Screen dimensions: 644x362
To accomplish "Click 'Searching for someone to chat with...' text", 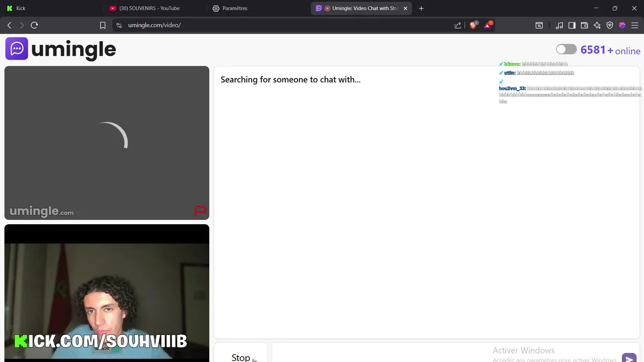I will pos(290,79).
